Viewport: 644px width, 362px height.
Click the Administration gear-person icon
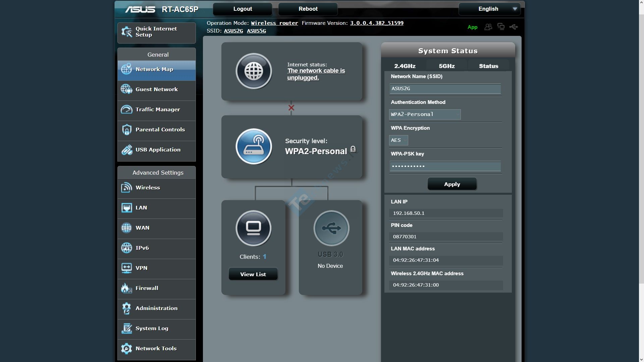coord(126,308)
